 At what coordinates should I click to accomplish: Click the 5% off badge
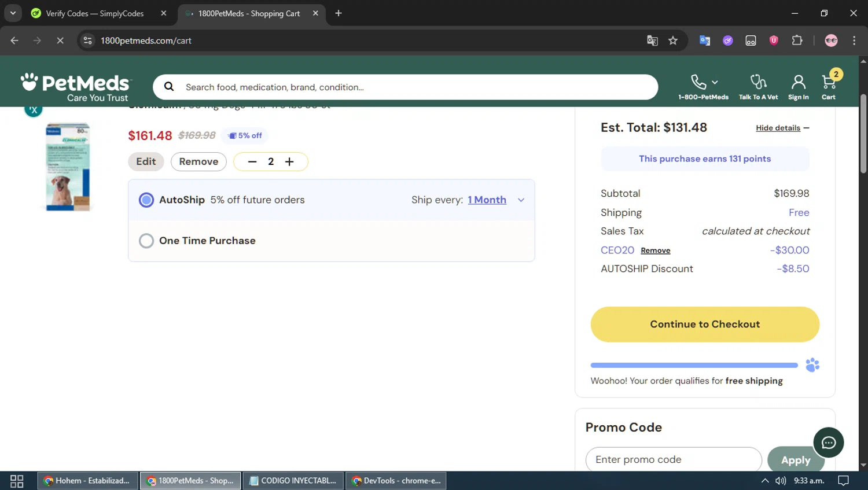[x=245, y=135]
